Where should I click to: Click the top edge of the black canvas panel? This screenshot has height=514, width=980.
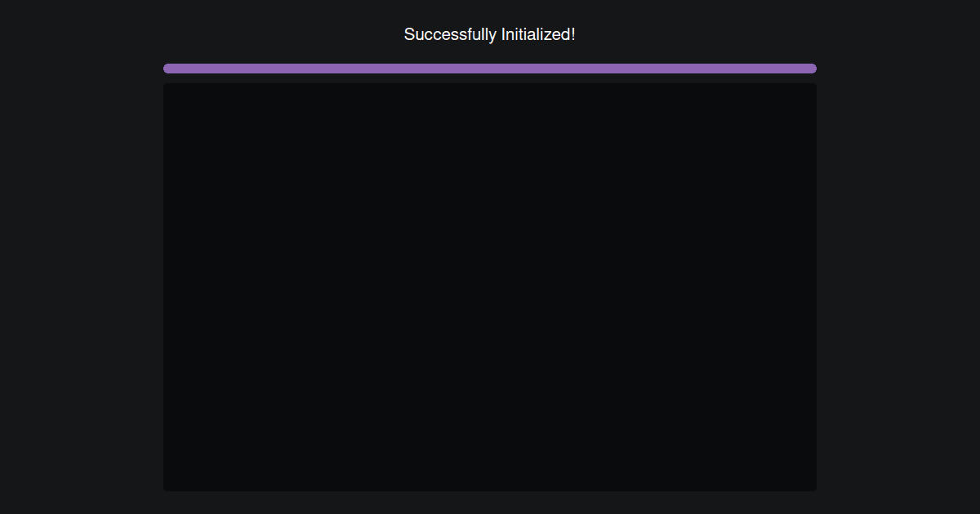(490, 84)
